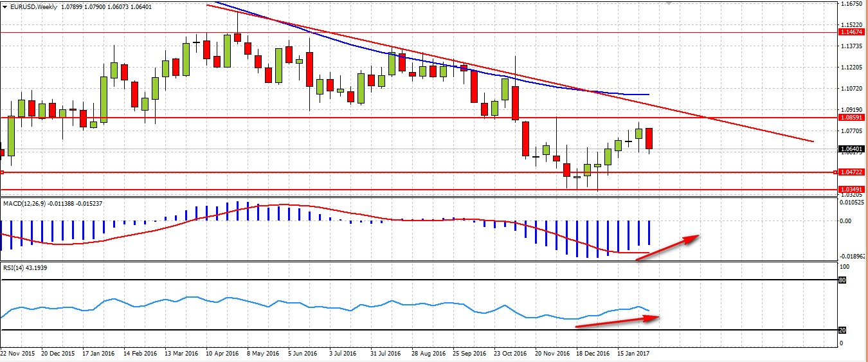Click the 1.08591 red price label
Viewport: 868px width, 362px height.
(x=851, y=118)
